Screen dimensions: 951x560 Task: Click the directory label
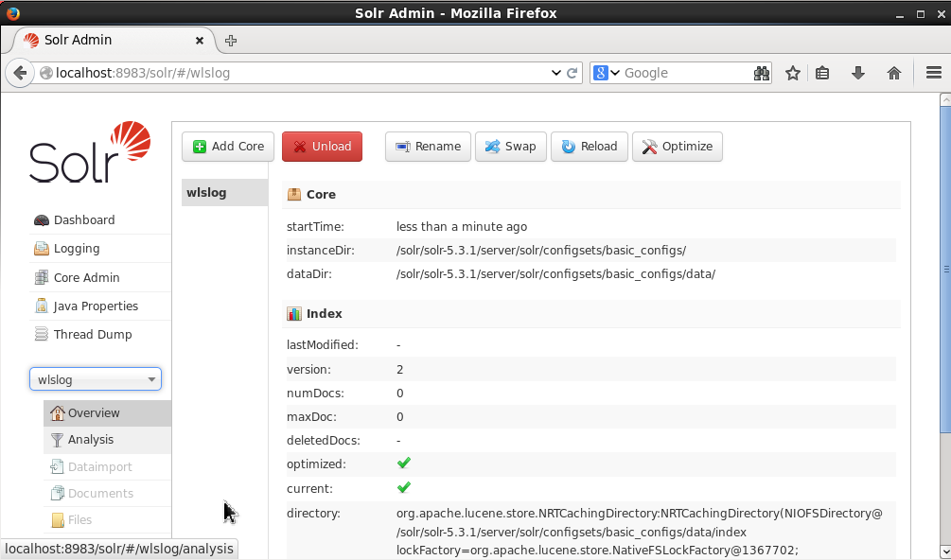coord(313,514)
